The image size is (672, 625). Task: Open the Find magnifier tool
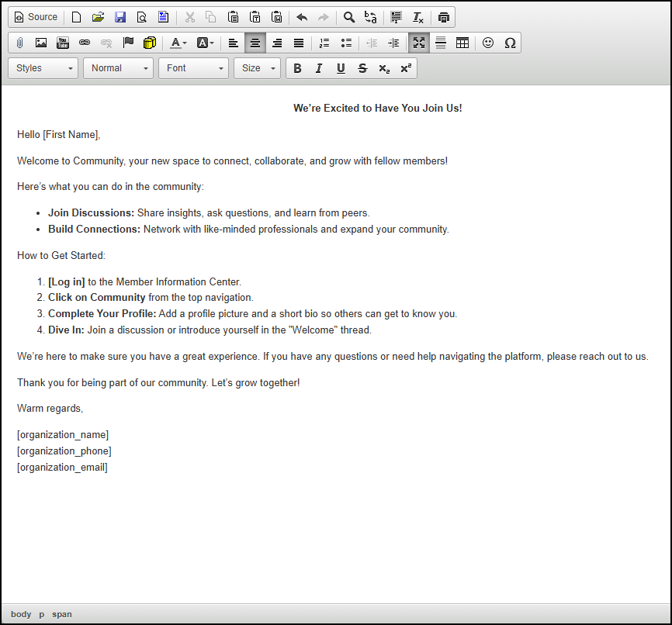tap(349, 17)
